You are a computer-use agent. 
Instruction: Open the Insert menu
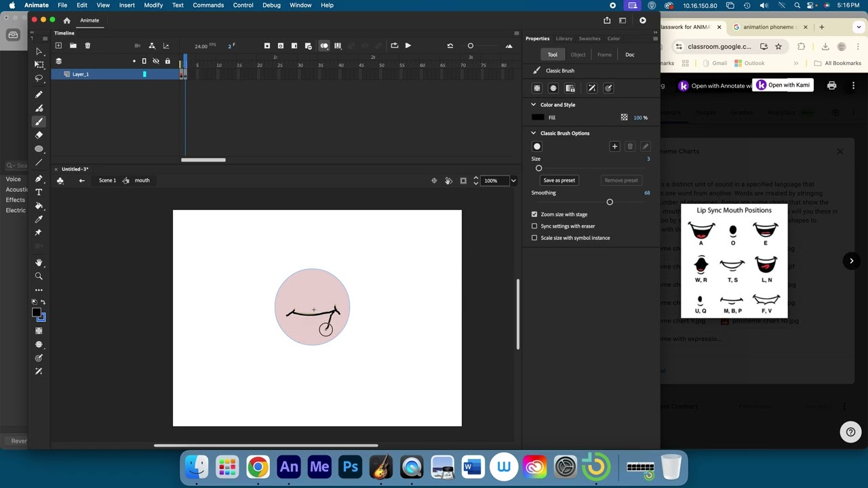[127, 5]
